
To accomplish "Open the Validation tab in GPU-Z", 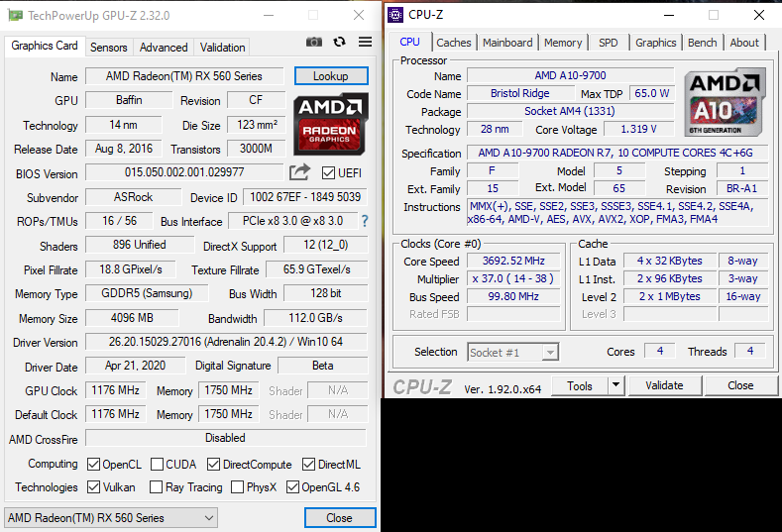I will (x=222, y=48).
